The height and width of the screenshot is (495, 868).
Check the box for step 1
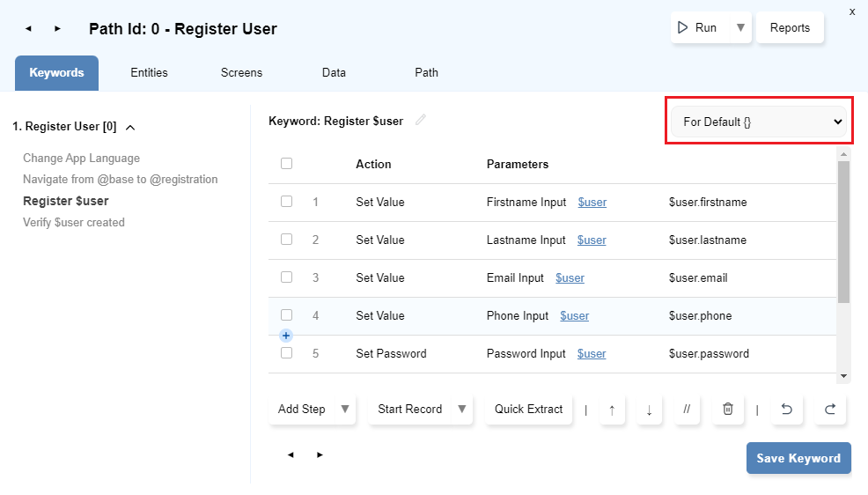click(286, 202)
